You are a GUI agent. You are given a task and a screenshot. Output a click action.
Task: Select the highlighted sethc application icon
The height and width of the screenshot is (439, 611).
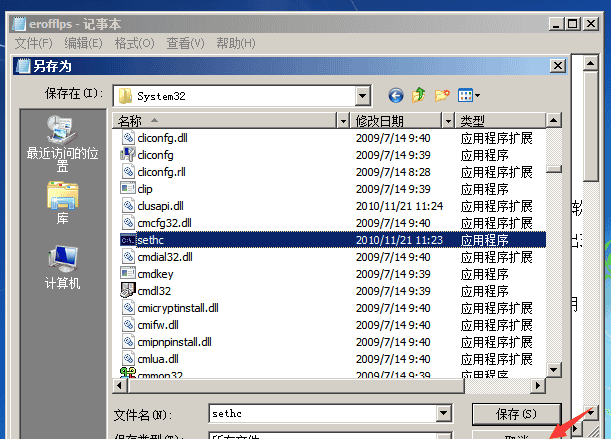[128, 240]
